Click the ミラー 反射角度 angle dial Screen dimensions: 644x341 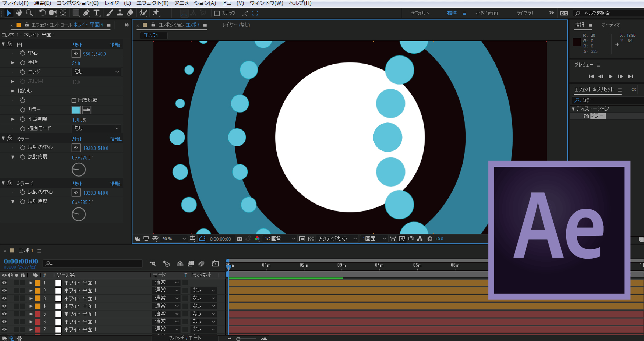click(x=79, y=170)
